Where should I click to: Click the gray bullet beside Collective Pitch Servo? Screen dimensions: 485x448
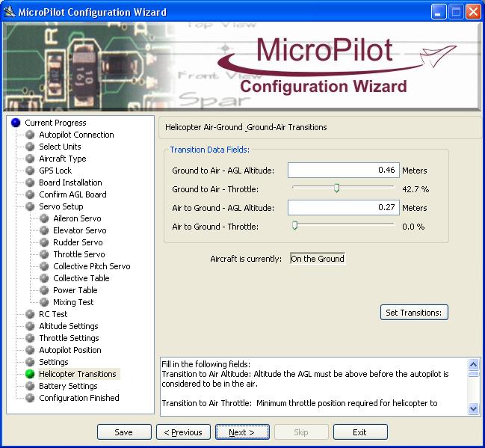pos(44,266)
